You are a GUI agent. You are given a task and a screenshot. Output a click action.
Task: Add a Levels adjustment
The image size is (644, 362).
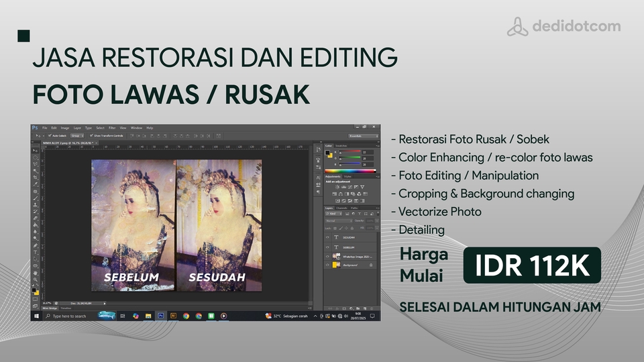tap(343, 187)
